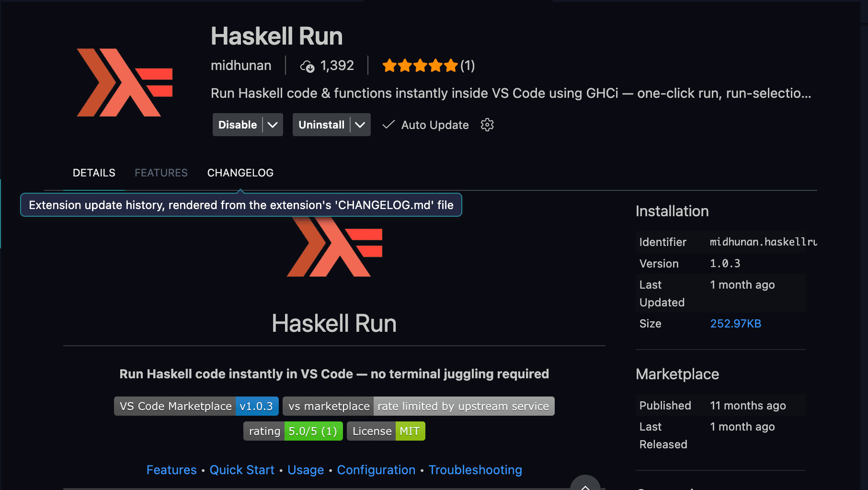Click the large Haskell Run extension logo
868x490 pixels.
click(x=125, y=82)
